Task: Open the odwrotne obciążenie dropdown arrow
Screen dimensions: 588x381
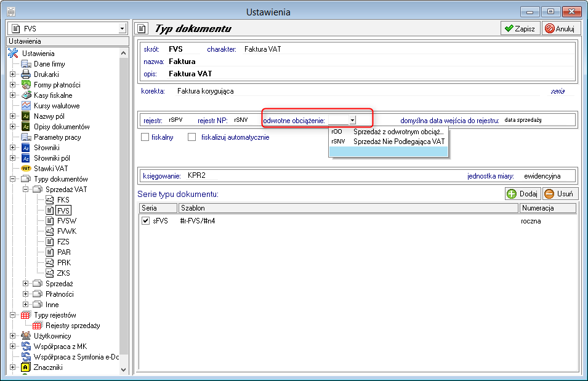Action: tap(353, 120)
